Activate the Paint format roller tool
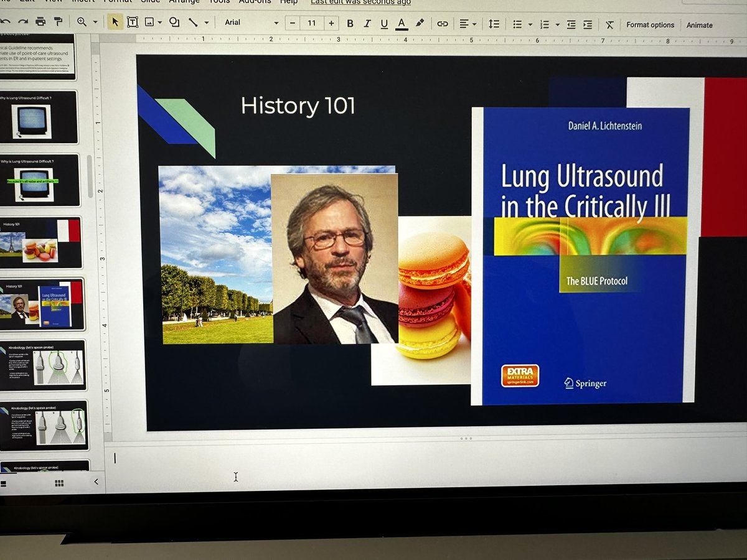Viewport: 747px width, 560px height. (x=58, y=22)
